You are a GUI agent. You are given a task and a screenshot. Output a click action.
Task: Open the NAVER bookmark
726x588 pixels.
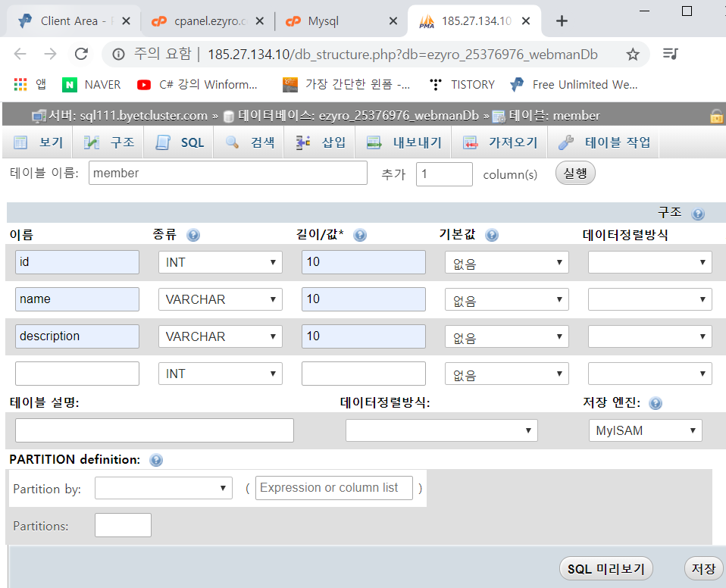point(92,85)
